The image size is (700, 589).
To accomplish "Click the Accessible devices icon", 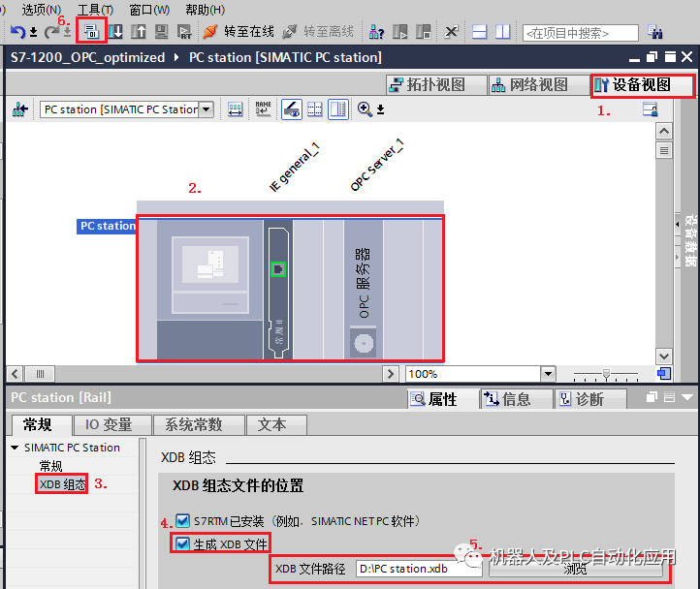I will pos(376,32).
